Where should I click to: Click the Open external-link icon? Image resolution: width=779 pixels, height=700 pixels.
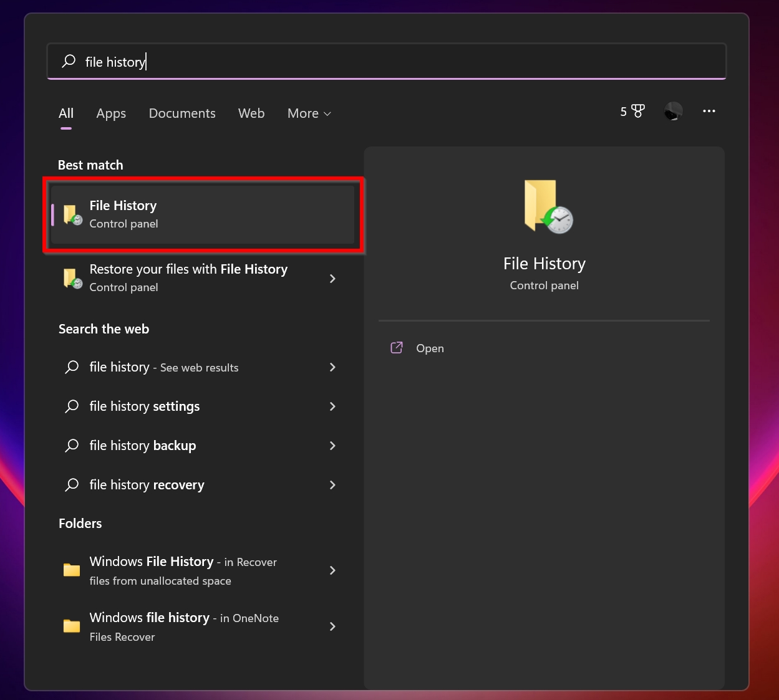point(397,348)
